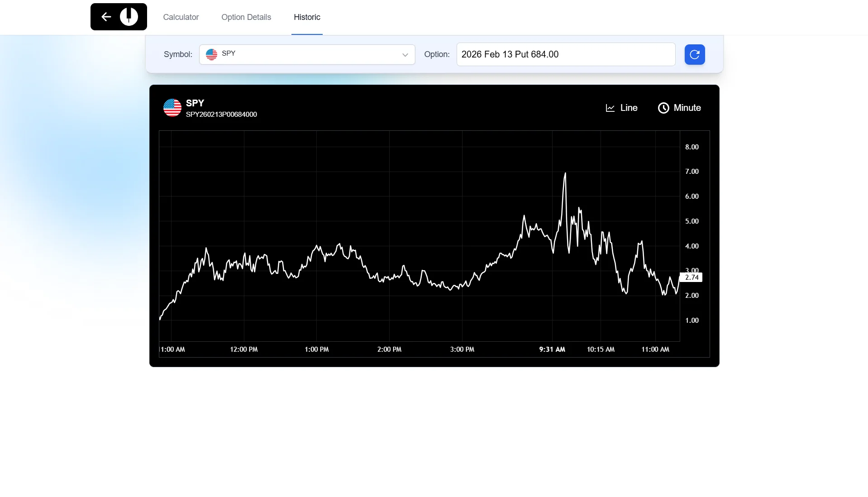Click the 12:00 PM time axis label

click(244, 349)
